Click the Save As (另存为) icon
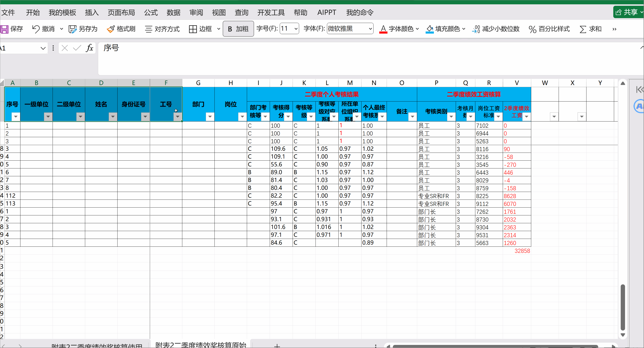 coord(73,29)
